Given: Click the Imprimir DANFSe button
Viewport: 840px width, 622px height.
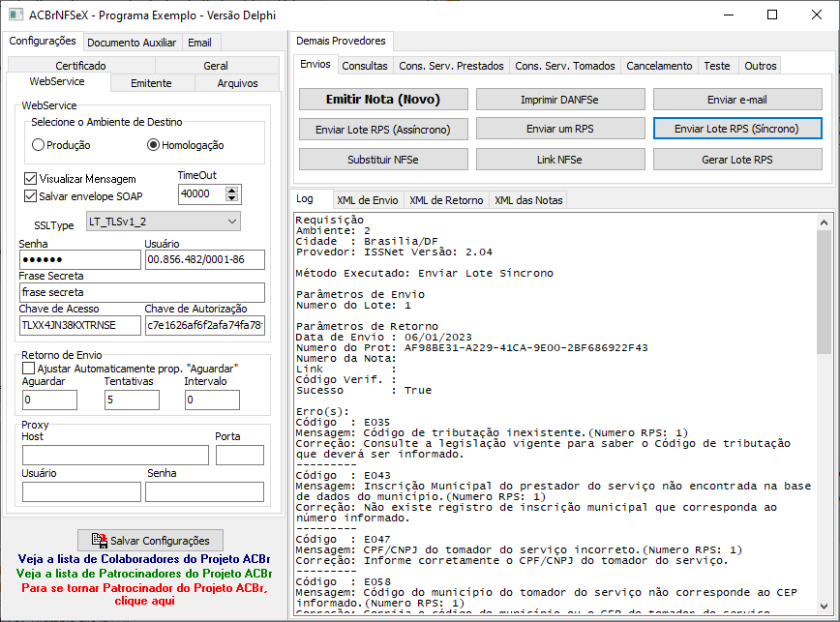Looking at the screenshot, I should tap(559, 100).
